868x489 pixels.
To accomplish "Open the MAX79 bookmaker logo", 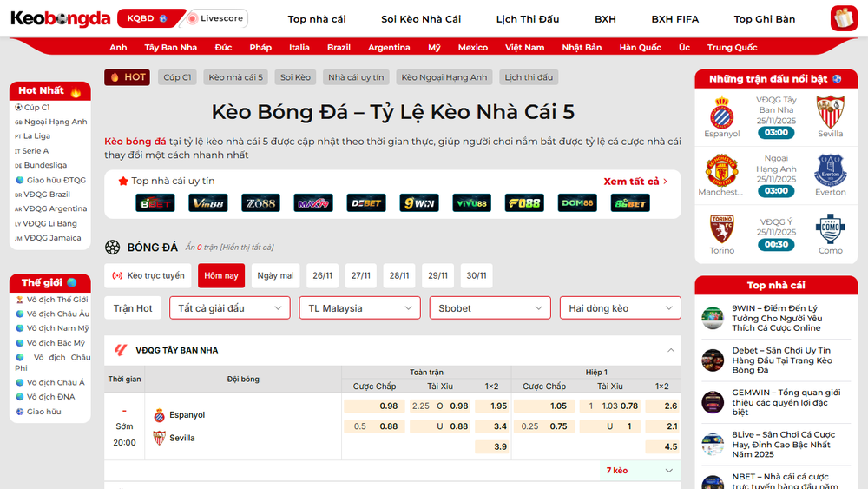I will click(313, 203).
